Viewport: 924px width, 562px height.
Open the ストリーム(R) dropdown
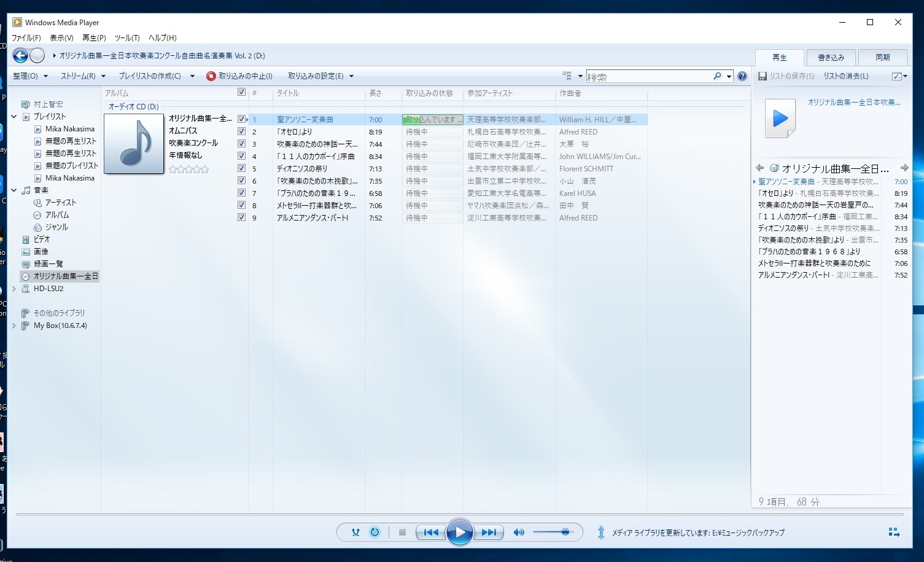(83, 76)
